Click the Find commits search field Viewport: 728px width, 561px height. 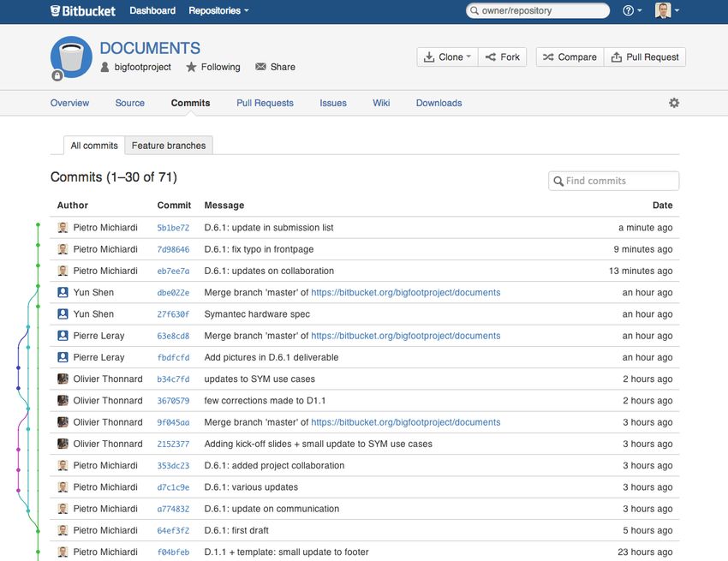click(614, 181)
